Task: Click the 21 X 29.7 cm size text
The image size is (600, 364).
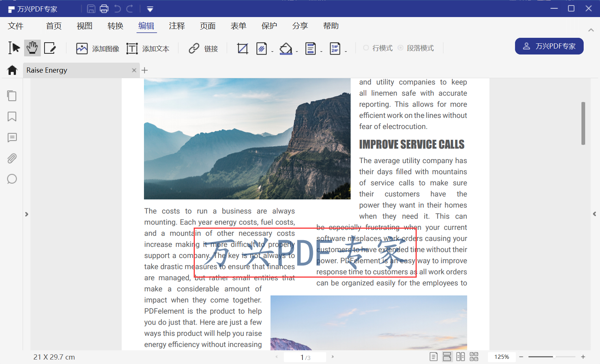Action: pos(54,357)
